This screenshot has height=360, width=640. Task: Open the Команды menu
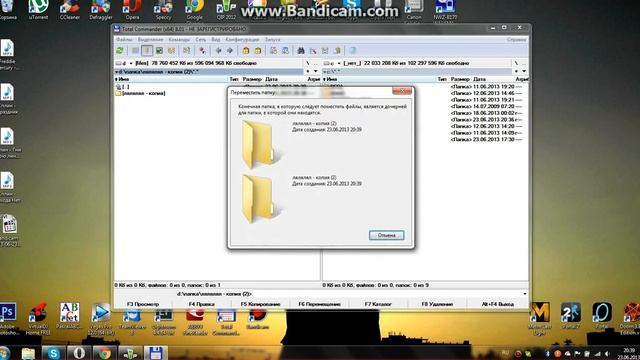tap(179, 40)
